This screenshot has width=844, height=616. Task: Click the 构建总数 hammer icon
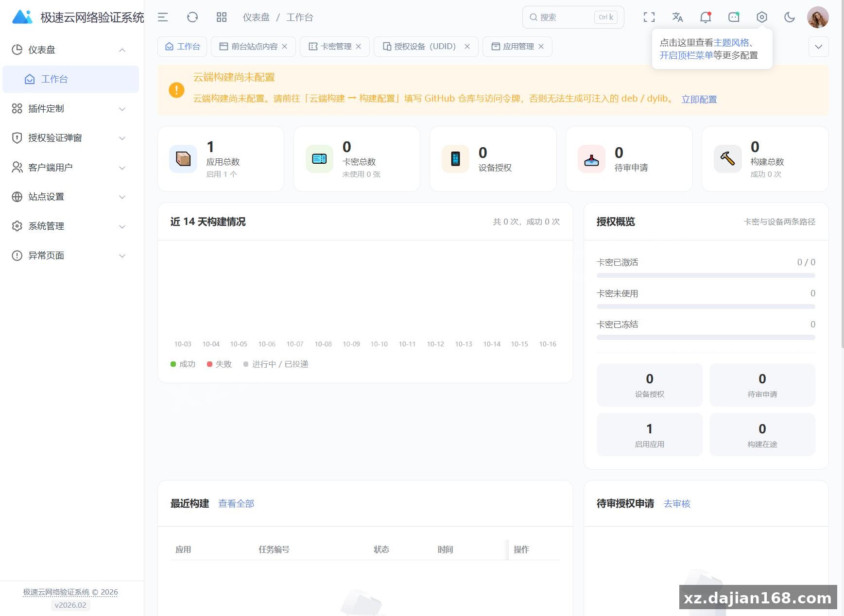tap(727, 159)
